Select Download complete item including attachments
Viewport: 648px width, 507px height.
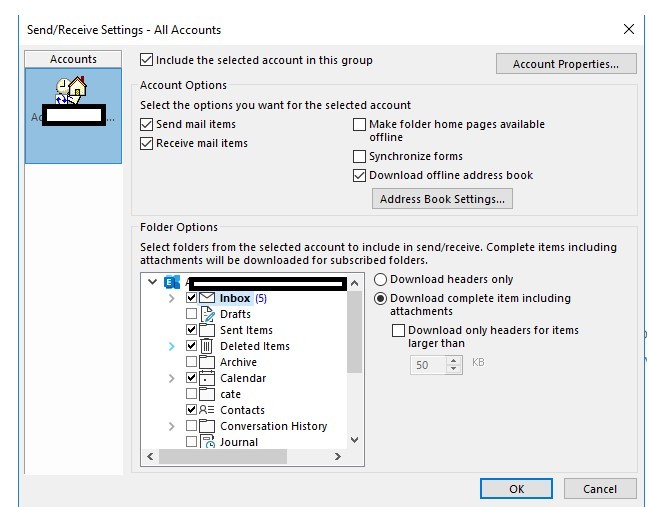click(380, 298)
